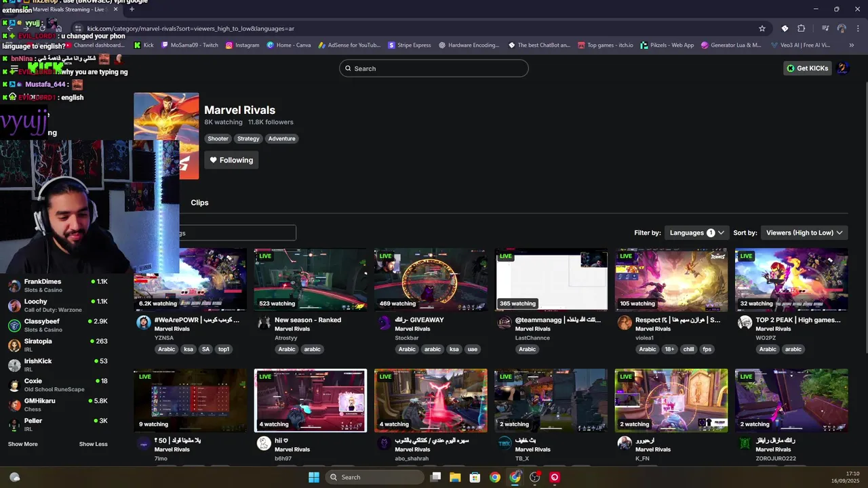Open the browser extensions puzzle icon

click(x=802, y=28)
